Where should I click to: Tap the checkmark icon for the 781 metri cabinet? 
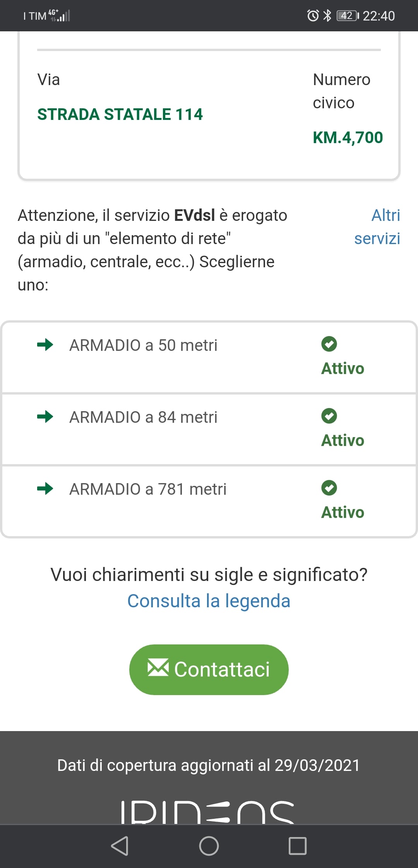[x=329, y=488]
